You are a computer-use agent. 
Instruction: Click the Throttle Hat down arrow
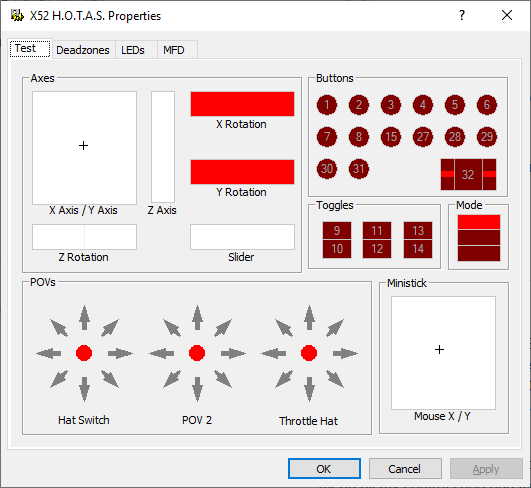click(309, 389)
